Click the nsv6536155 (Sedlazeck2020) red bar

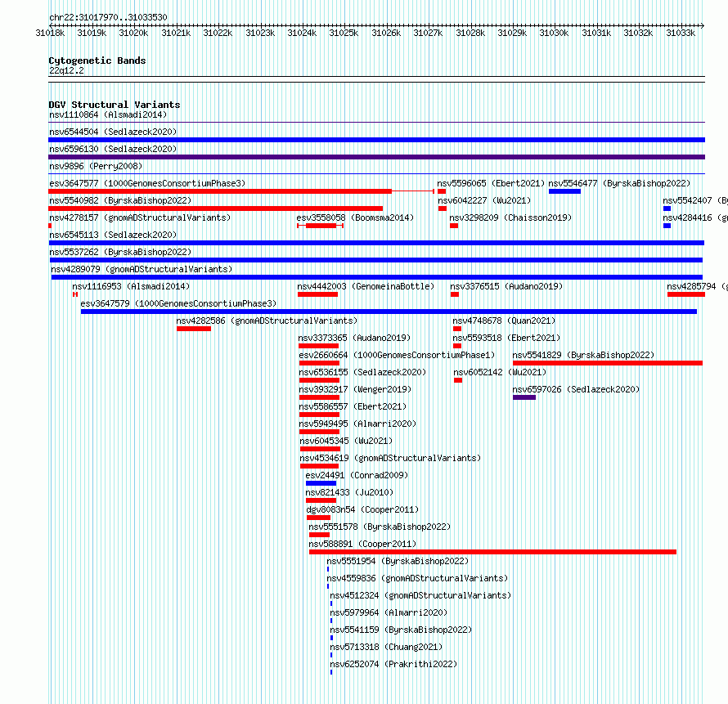coord(319,380)
